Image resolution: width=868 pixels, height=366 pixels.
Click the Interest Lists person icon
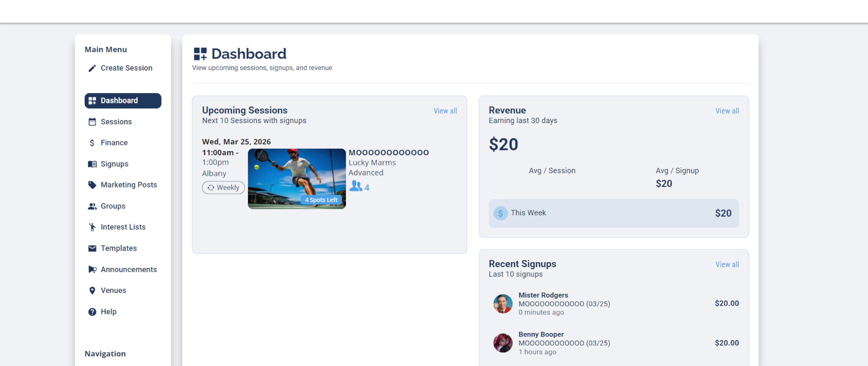92,227
